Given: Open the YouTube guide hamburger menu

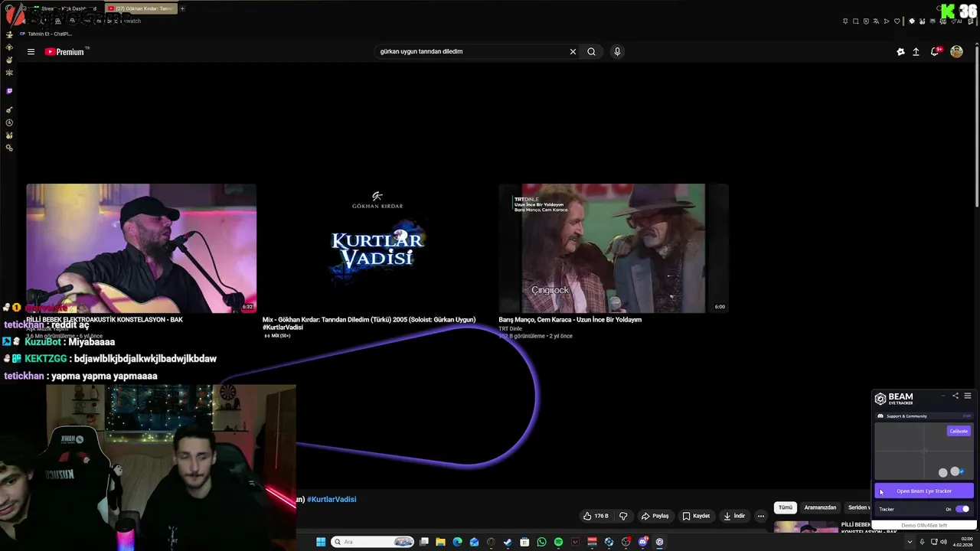Looking at the screenshot, I should click(31, 52).
